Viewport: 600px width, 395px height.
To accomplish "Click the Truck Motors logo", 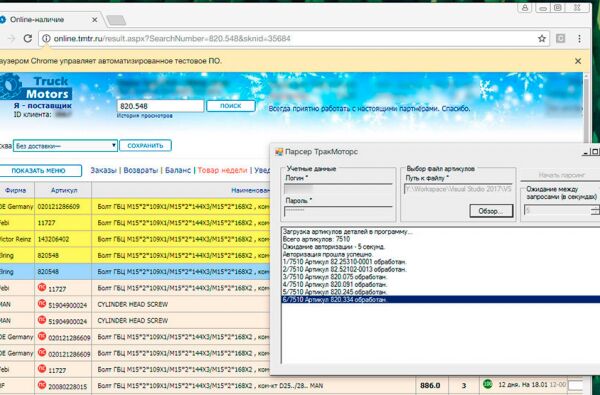I will point(36,87).
